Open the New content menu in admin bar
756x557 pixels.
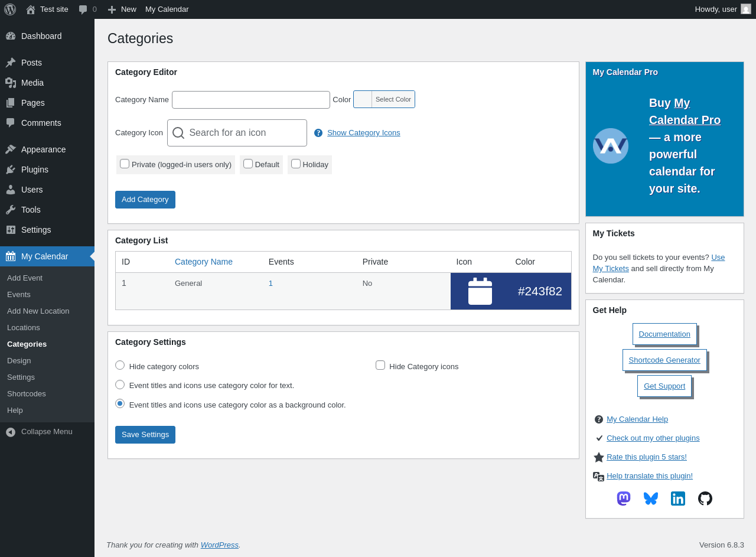(122, 9)
